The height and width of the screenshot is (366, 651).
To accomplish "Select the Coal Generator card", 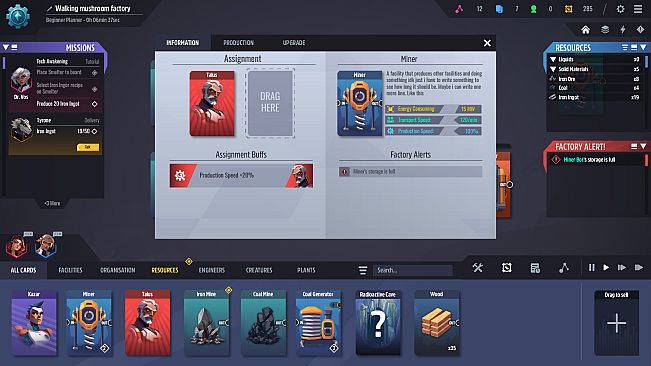I will 318,322.
